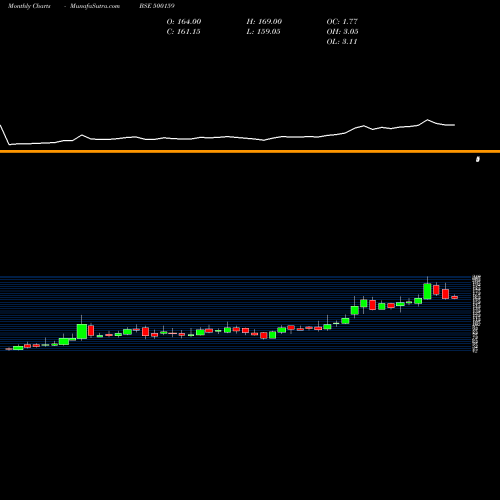
Task: Click the 'OL: 3.11' reading
Action: [x=342, y=42]
